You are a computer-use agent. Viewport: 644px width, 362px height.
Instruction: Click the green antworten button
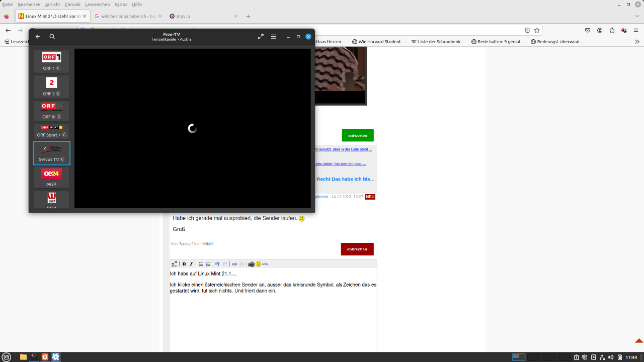[x=358, y=135]
